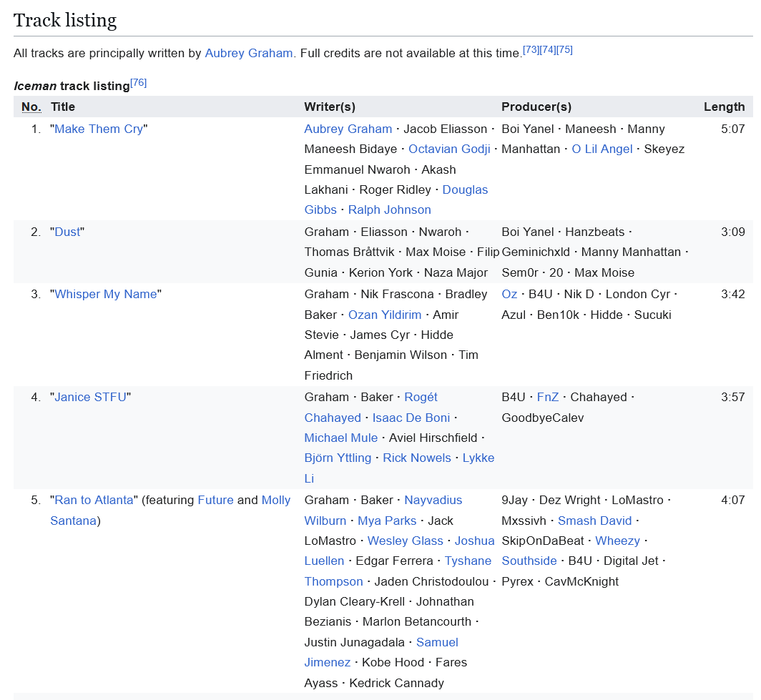Click the Producer(s) column header

click(x=536, y=107)
